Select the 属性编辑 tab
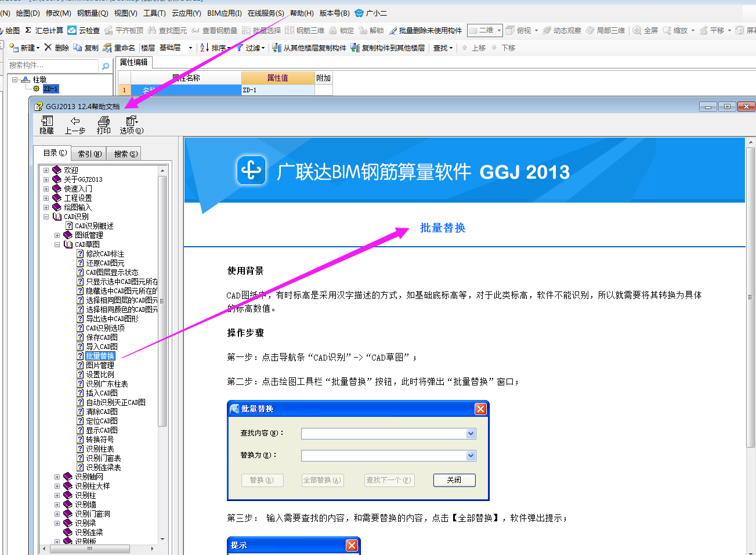Image resolution: width=756 pixels, height=555 pixels. tap(134, 62)
